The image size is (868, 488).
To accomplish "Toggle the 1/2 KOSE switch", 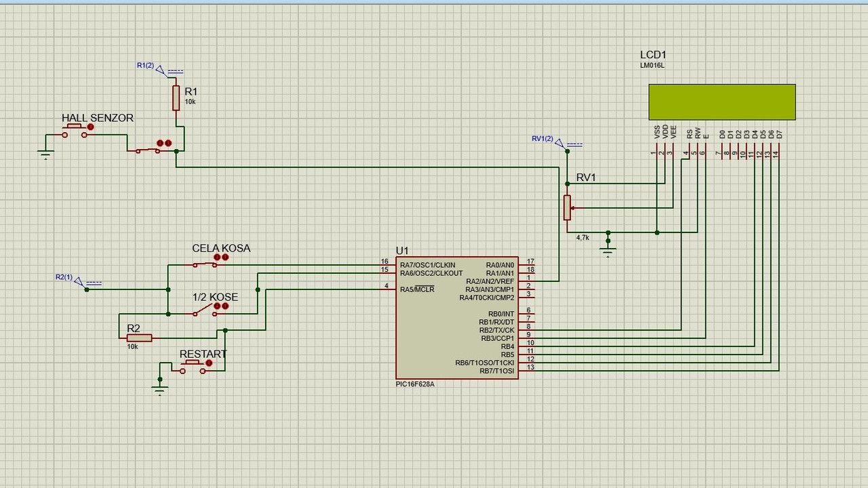I will 205,311.
